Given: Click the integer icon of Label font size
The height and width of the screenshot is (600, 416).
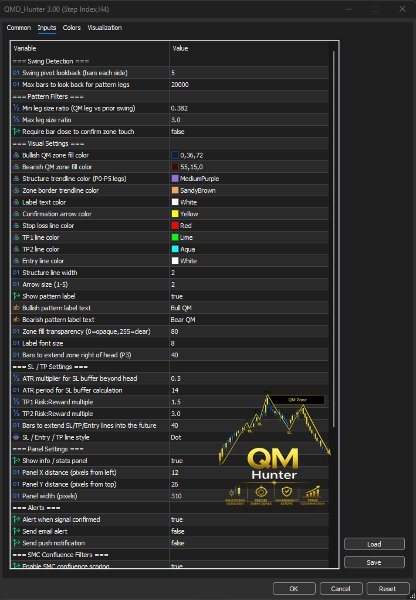Looking at the screenshot, I should (16, 343).
